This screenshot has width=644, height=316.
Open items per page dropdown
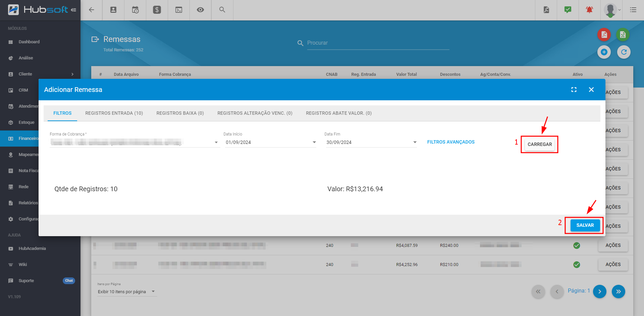click(127, 292)
